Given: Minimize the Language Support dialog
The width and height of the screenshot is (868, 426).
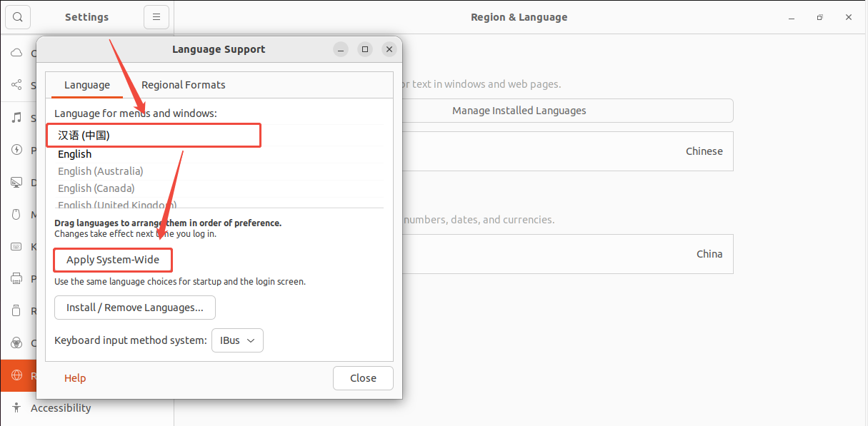Looking at the screenshot, I should [341, 49].
